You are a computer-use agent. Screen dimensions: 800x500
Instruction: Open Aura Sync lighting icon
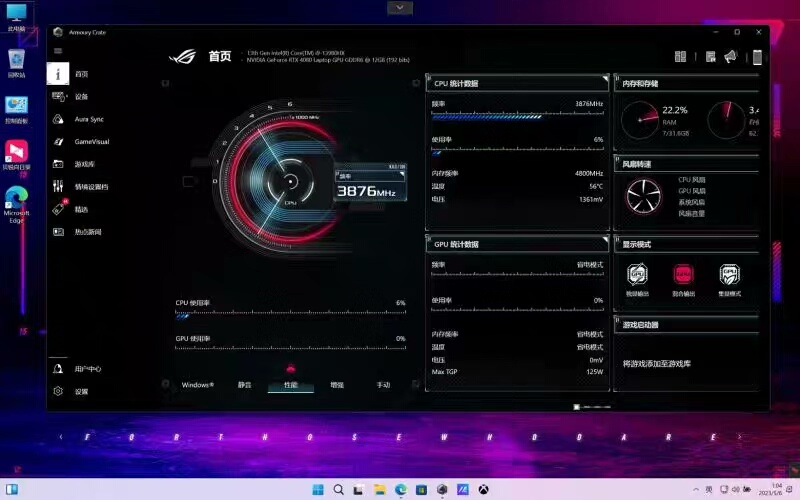(58, 119)
